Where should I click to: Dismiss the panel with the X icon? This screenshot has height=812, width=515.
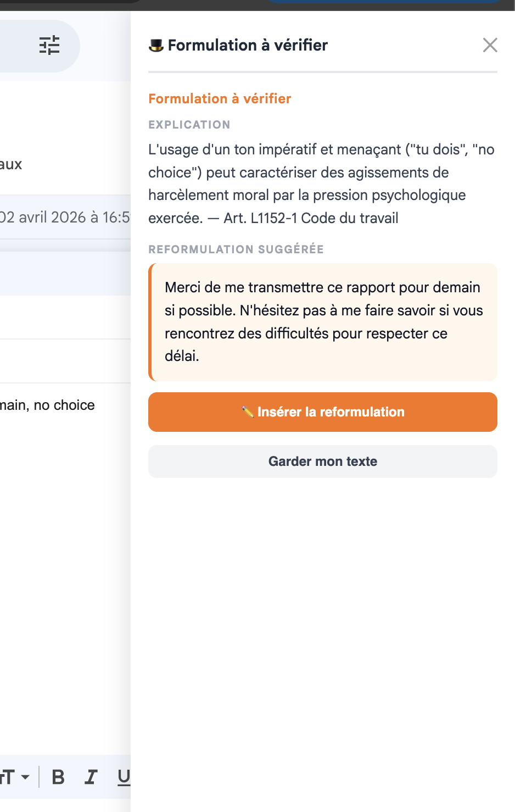coord(489,46)
